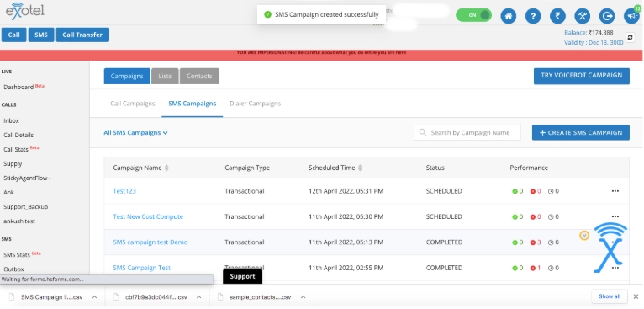The width and height of the screenshot is (644, 309).
Task: Open the Support widget
Action: click(242, 276)
